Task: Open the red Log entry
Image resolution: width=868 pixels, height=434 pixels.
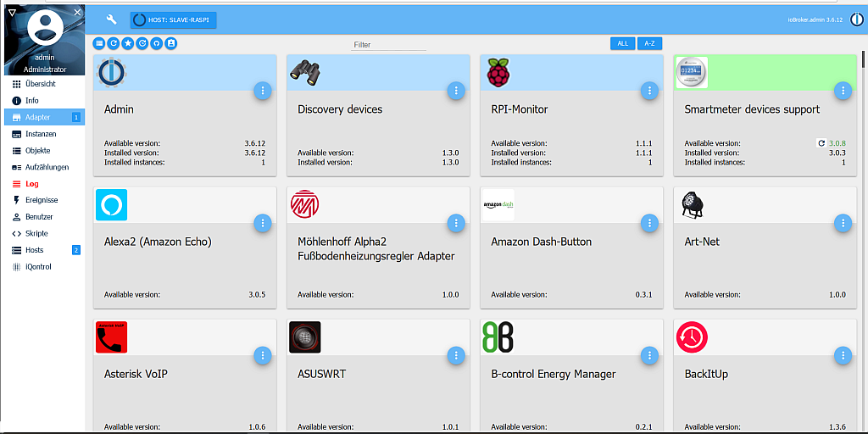Action: 44,184
